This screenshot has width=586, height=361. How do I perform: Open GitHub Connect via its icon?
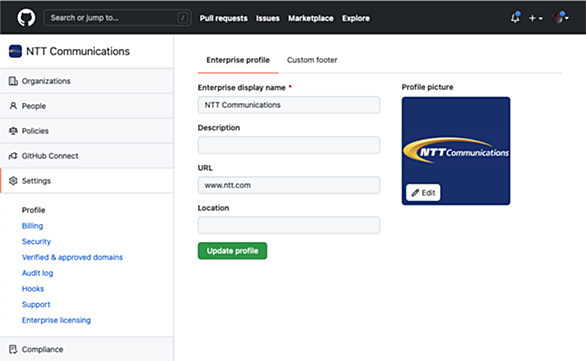click(x=13, y=156)
